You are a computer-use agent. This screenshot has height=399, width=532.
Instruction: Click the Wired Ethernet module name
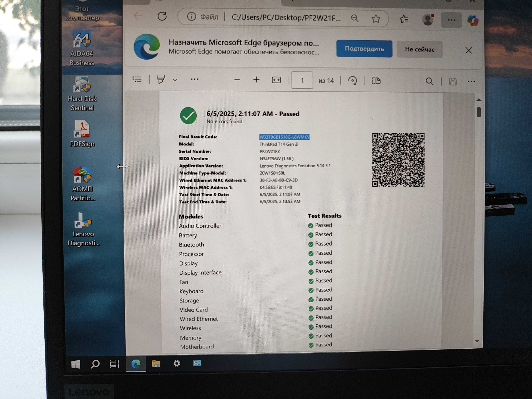click(x=199, y=319)
